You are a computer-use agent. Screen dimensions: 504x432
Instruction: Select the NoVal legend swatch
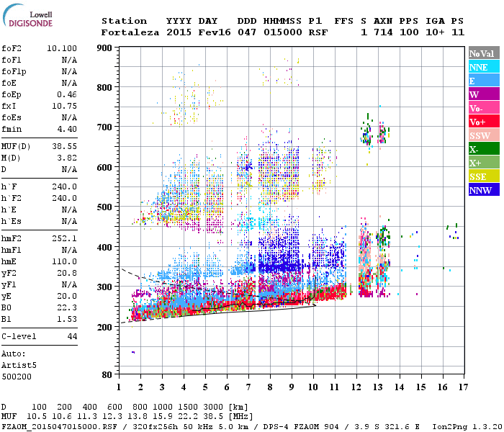point(484,53)
